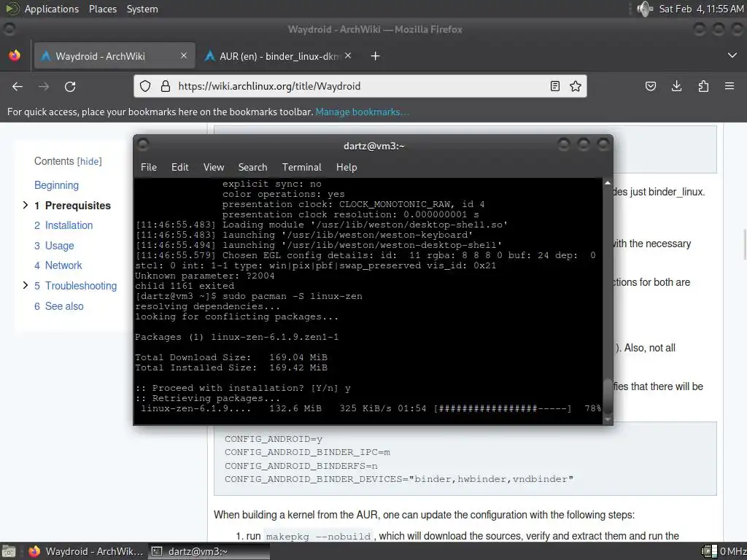The width and height of the screenshot is (747, 560).
Task: Open the terminal Edit menu
Action: tap(180, 167)
